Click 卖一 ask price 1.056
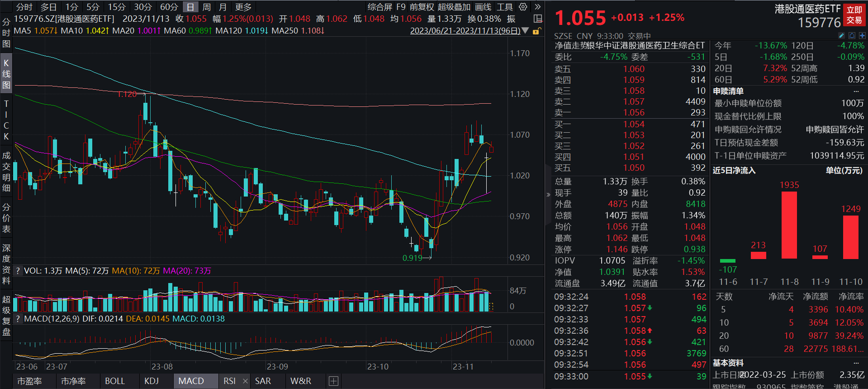Viewport: 868px width, 389px height. click(634, 112)
